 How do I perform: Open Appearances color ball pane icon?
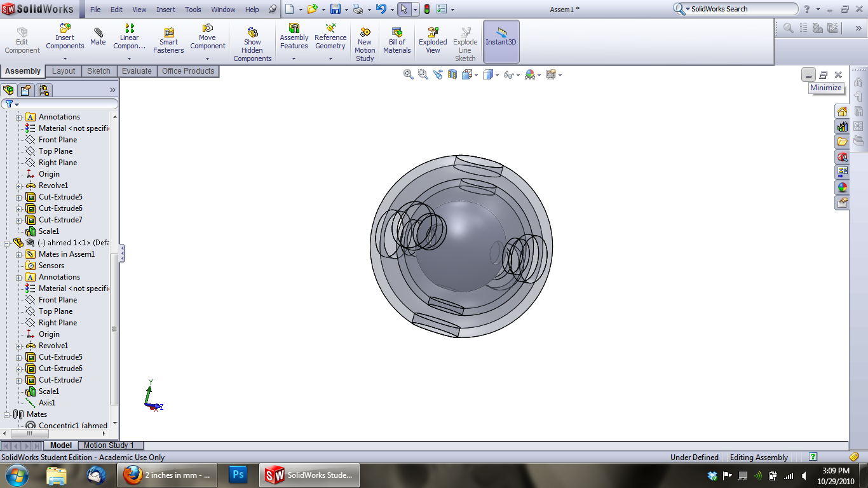point(842,187)
